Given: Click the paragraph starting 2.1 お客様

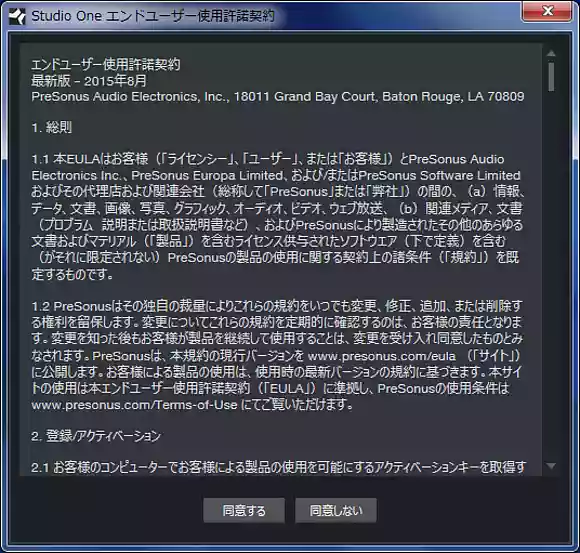Looking at the screenshot, I should click(x=278, y=468).
